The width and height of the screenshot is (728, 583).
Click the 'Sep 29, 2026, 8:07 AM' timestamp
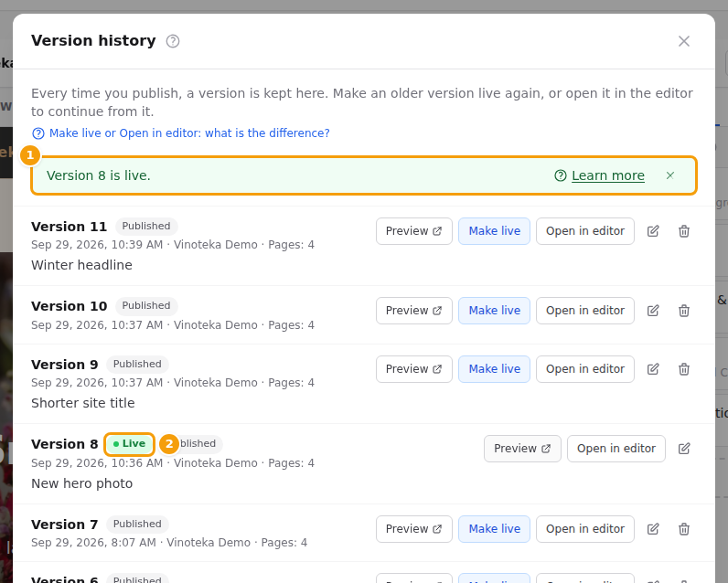point(93,543)
